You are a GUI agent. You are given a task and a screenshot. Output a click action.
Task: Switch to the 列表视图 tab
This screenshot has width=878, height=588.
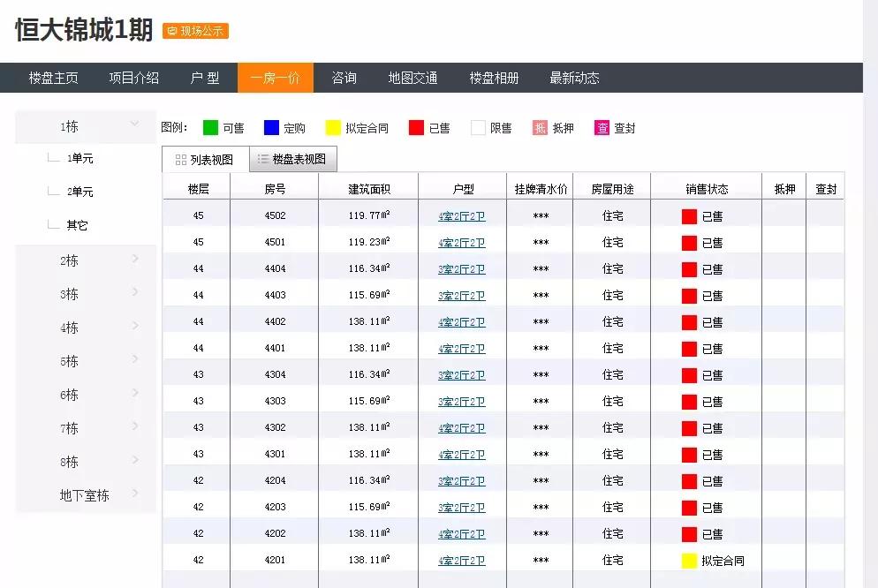pyautogui.click(x=204, y=159)
